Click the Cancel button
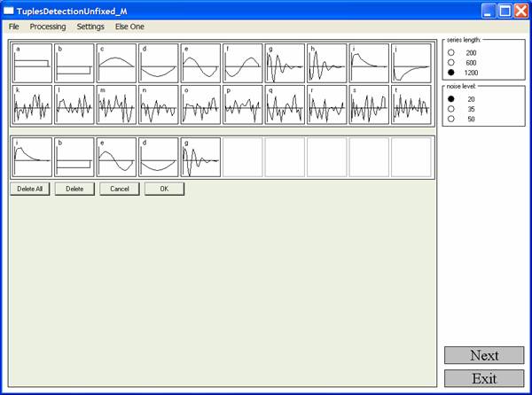 [x=120, y=189]
